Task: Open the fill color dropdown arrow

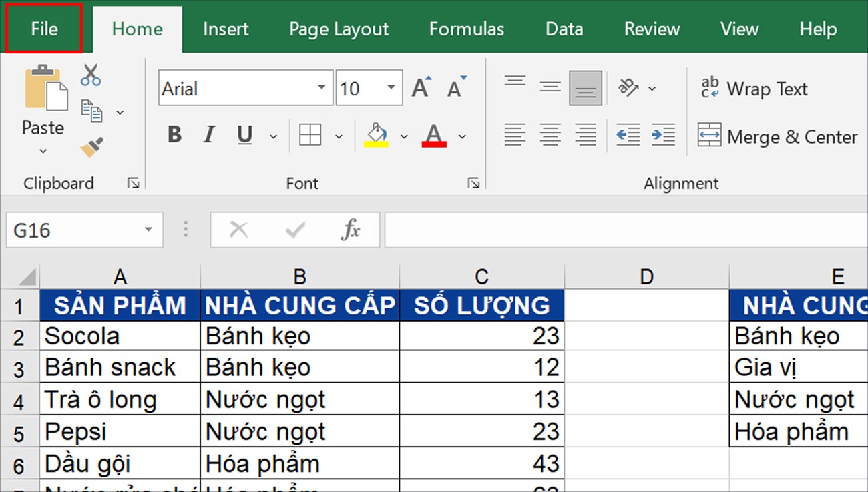Action: click(403, 136)
